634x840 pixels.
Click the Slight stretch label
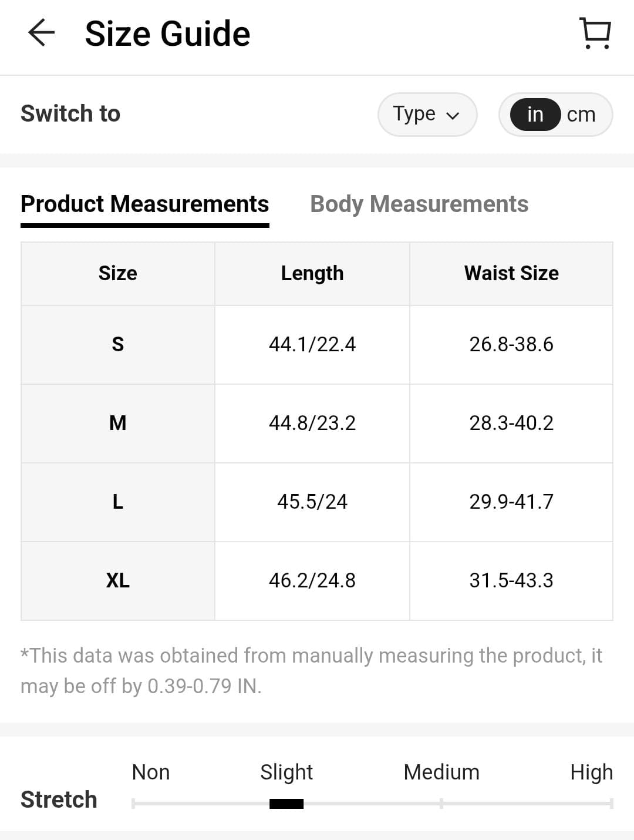[286, 772]
